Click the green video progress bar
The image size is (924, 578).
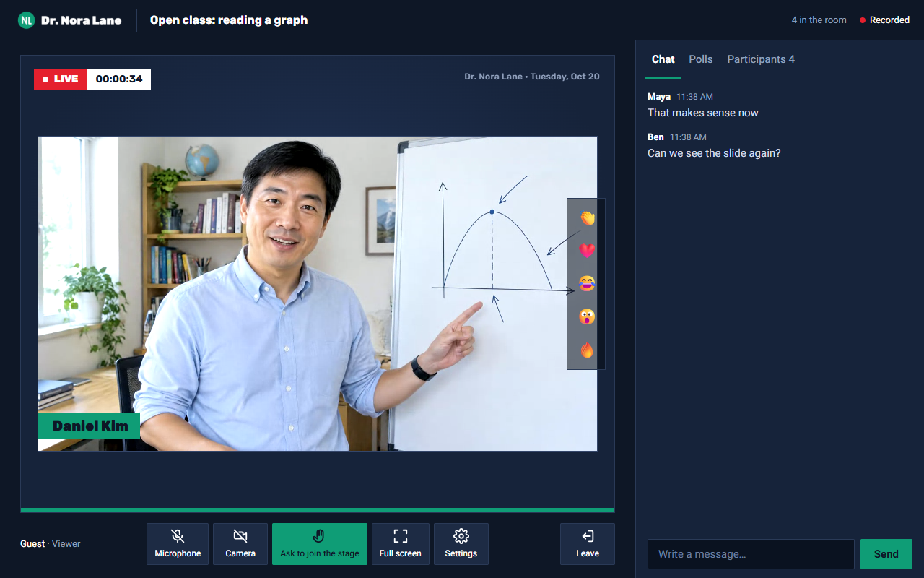pos(318,510)
